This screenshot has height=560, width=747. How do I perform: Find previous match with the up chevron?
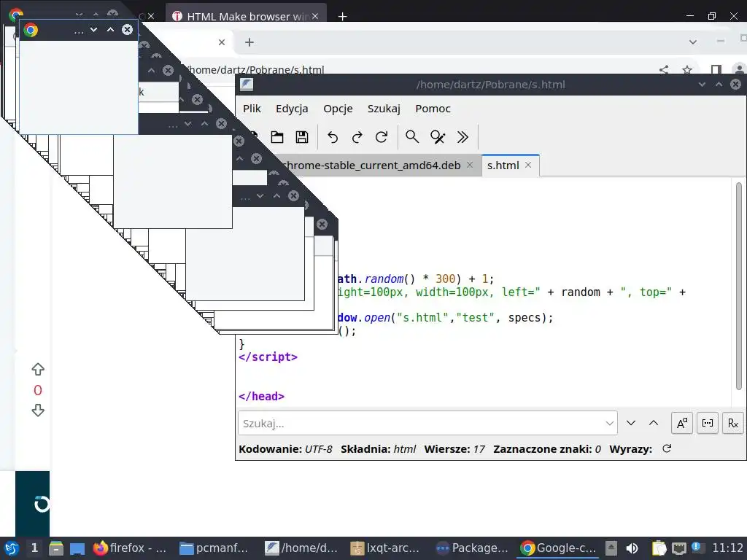654,423
